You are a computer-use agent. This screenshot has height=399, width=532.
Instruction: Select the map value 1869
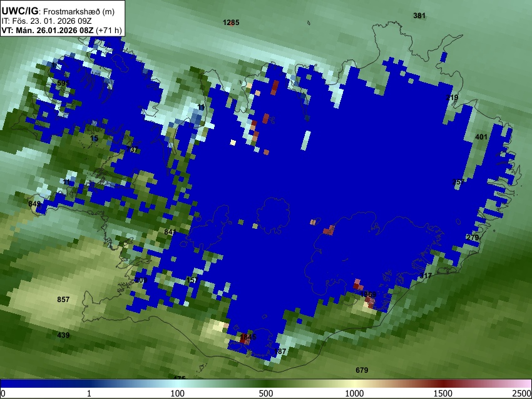368,294
